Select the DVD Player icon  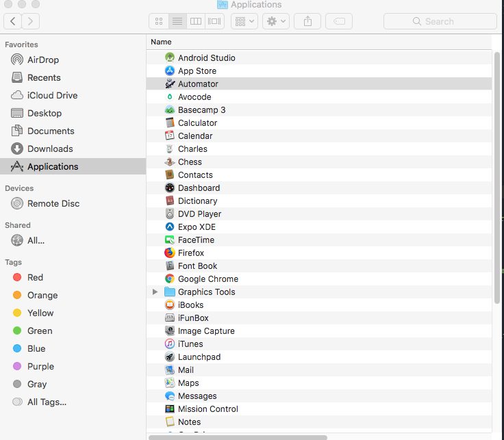tap(169, 214)
